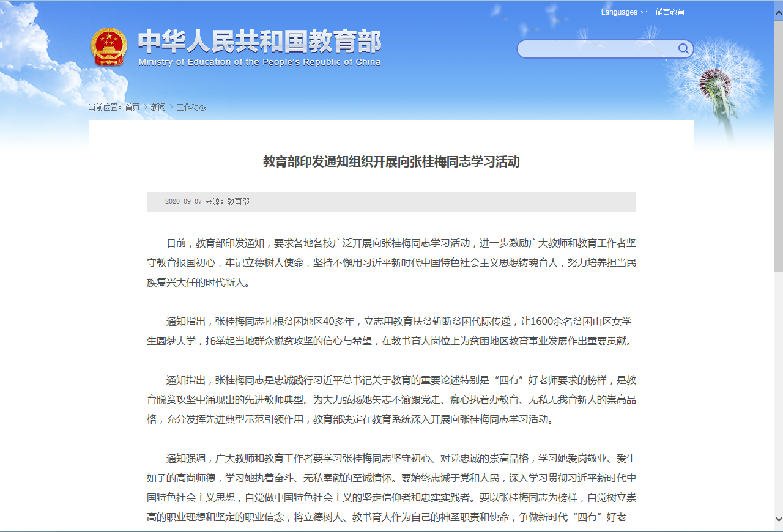Open the 微言教育 link
The image size is (783, 532).
point(670,12)
